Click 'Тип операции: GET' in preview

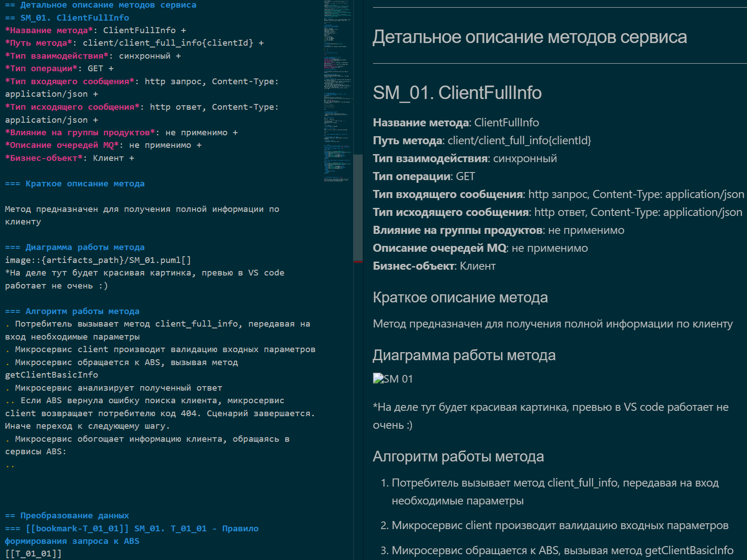coord(424,176)
